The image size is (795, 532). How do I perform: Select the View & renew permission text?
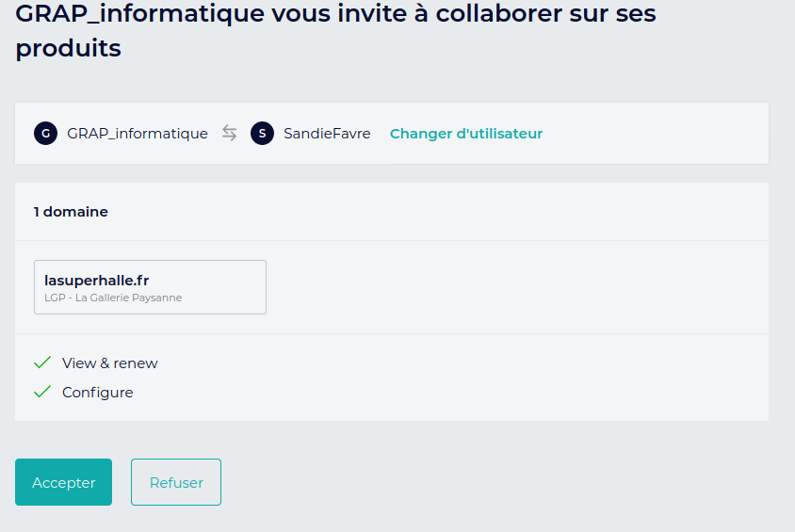tap(110, 363)
